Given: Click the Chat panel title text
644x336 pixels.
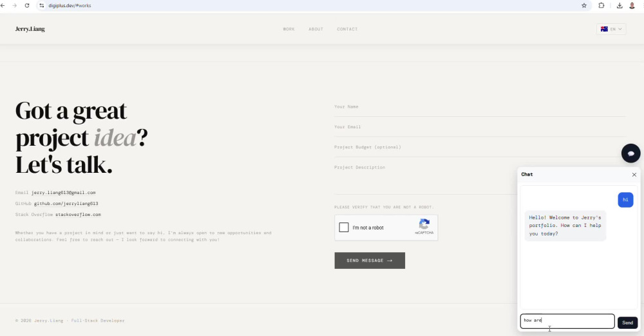Looking at the screenshot, I should point(527,174).
